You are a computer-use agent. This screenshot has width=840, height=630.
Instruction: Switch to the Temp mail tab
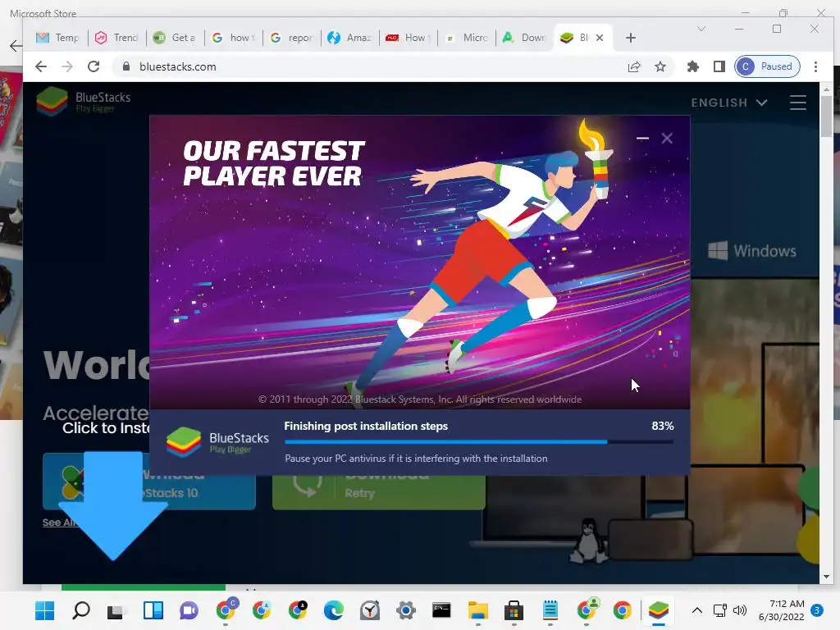click(57, 38)
